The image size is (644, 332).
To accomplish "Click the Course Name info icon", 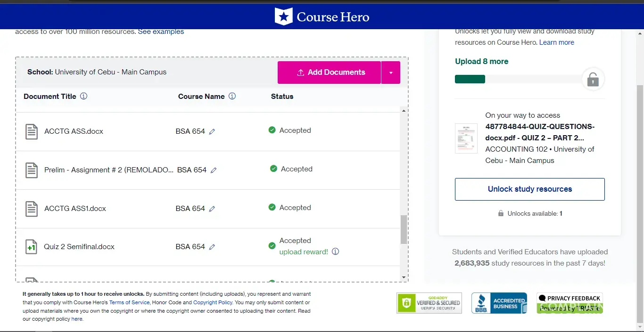I will click(x=232, y=96).
